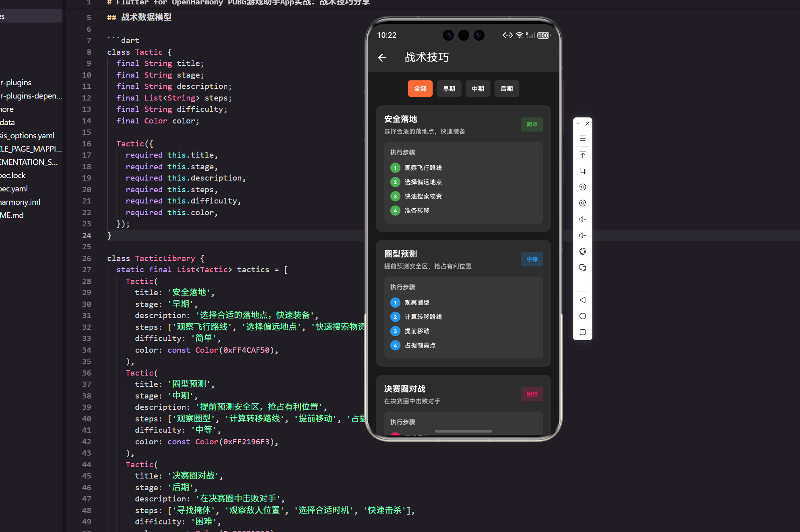Image resolution: width=800 pixels, height=532 pixels.
Task: Click the emulator screenshot crop icon
Action: (582, 171)
